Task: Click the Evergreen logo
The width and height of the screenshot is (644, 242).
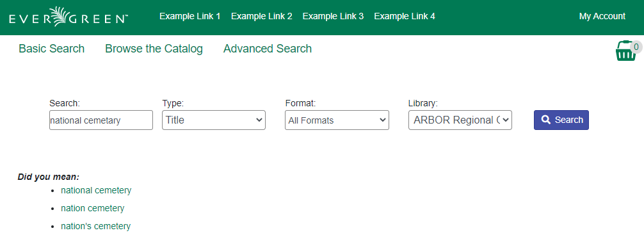Action: click(x=68, y=17)
